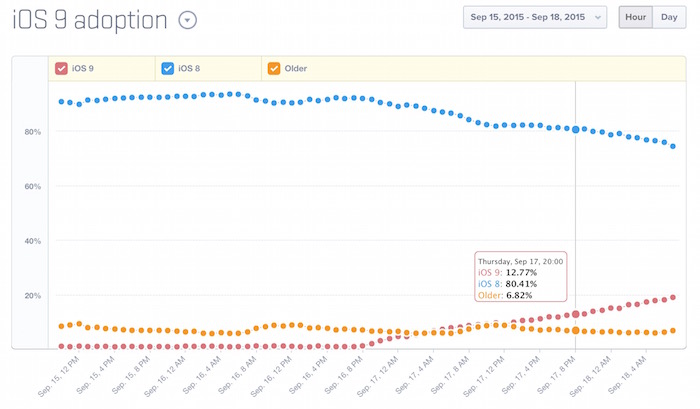
Task: Click the Sep. 17, 8 PM axis label
Action: [x=556, y=377]
